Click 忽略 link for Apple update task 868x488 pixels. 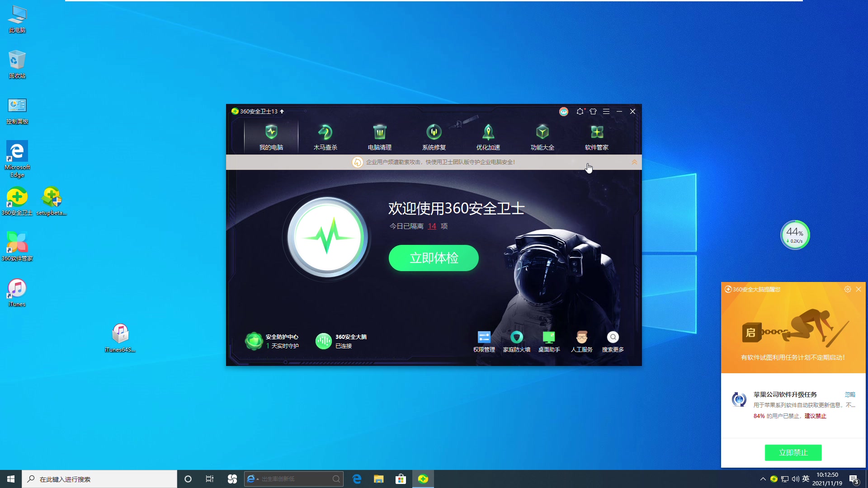click(850, 394)
